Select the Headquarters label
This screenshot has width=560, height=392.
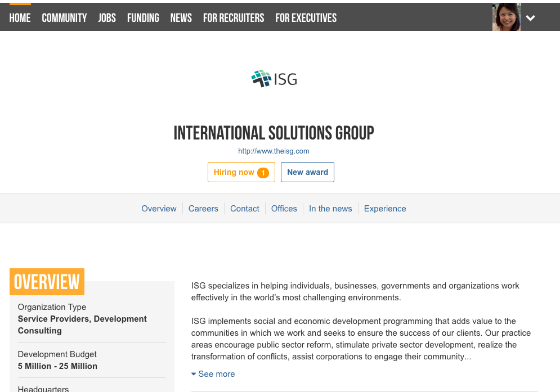[43, 389]
